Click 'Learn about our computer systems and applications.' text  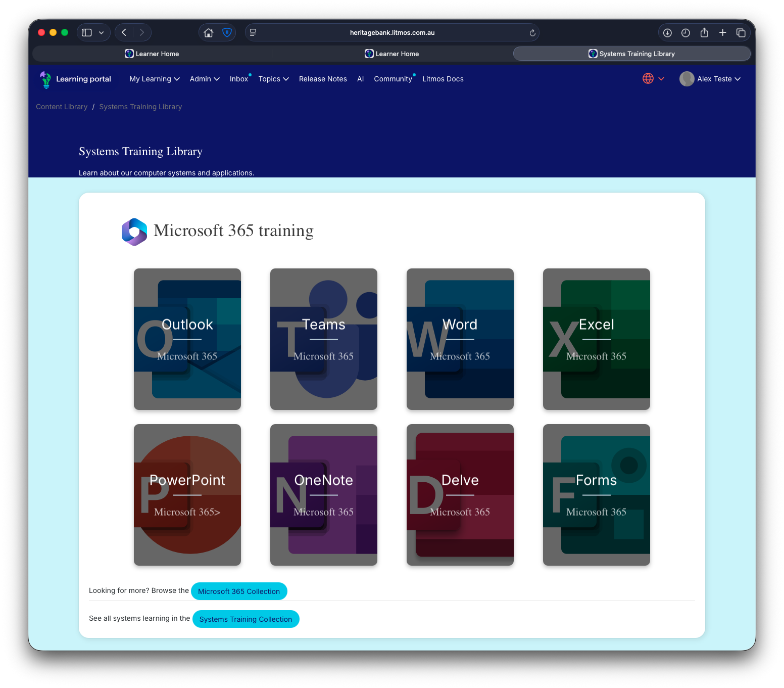click(166, 173)
